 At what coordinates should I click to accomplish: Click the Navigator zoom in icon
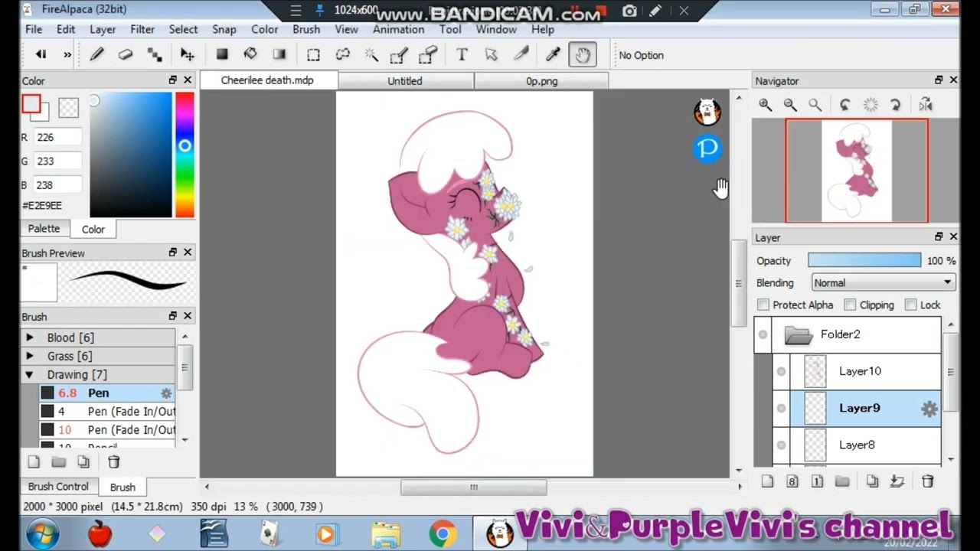point(765,105)
